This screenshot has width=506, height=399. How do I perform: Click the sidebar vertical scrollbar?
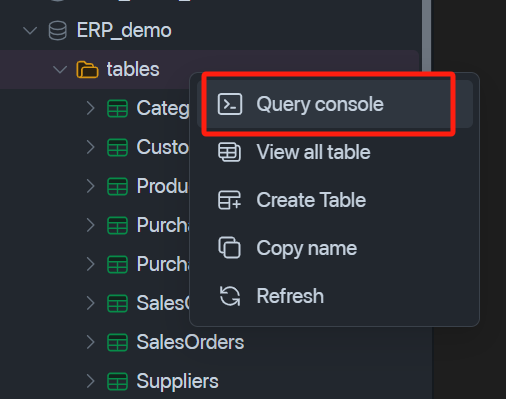click(426, 37)
